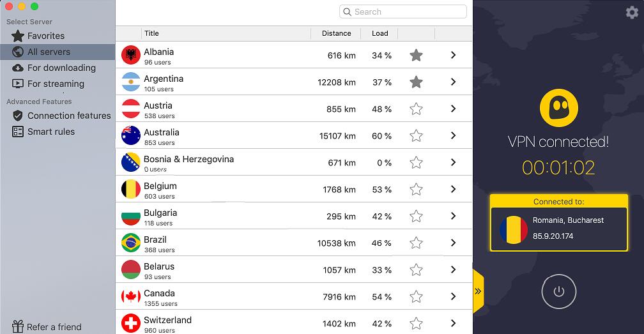Expand Australia server details chevron

point(453,135)
